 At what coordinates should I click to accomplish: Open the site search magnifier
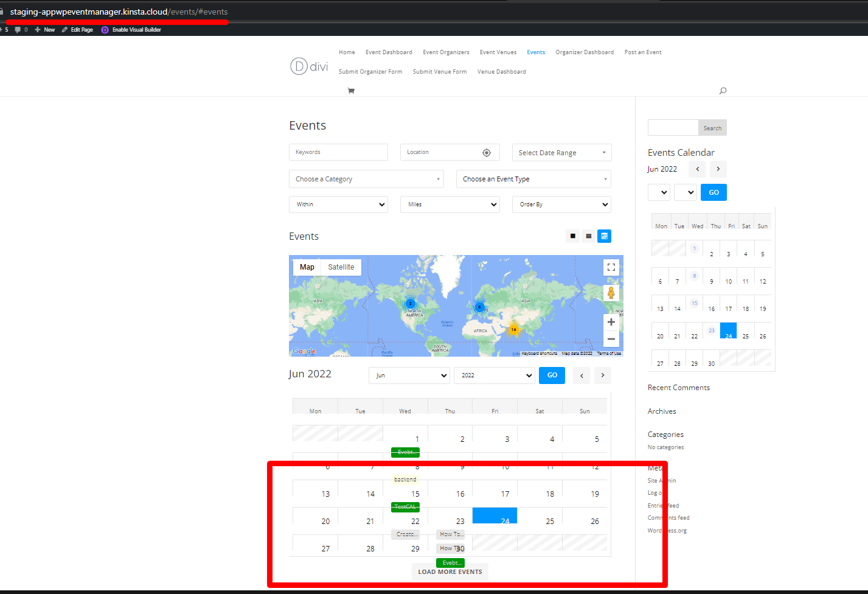coord(723,90)
